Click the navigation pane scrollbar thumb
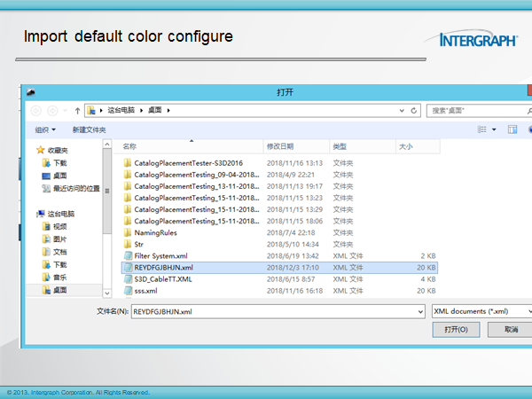Screen dimensions: 532x399 click(x=107, y=191)
